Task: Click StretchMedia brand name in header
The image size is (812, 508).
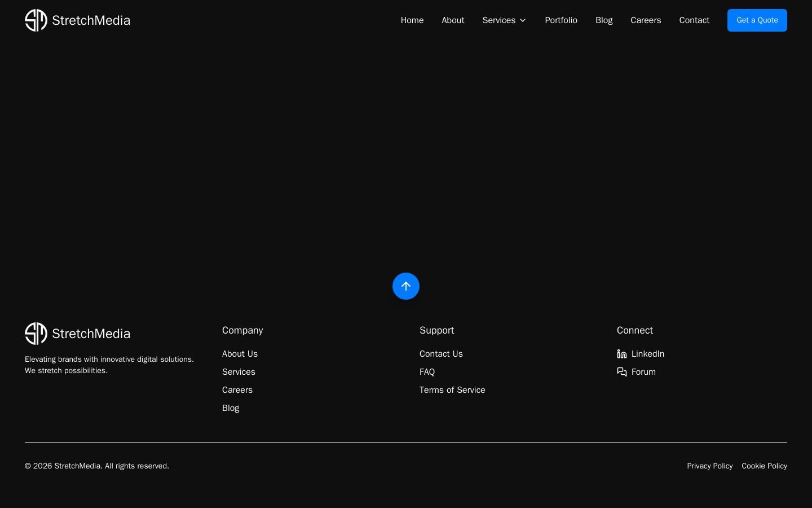Action: coord(91,20)
